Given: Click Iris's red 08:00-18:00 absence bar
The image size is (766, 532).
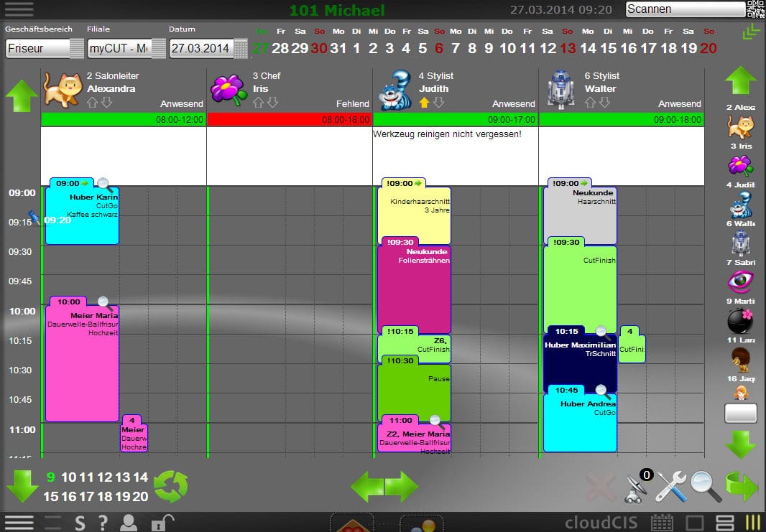Looking at the screenshot, I should [289, 120].
